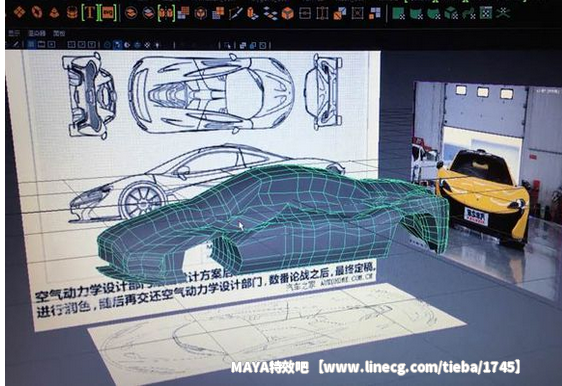
Task: Open the 渲染器 renderer panel menu
Action: click(x=37, y=33)
